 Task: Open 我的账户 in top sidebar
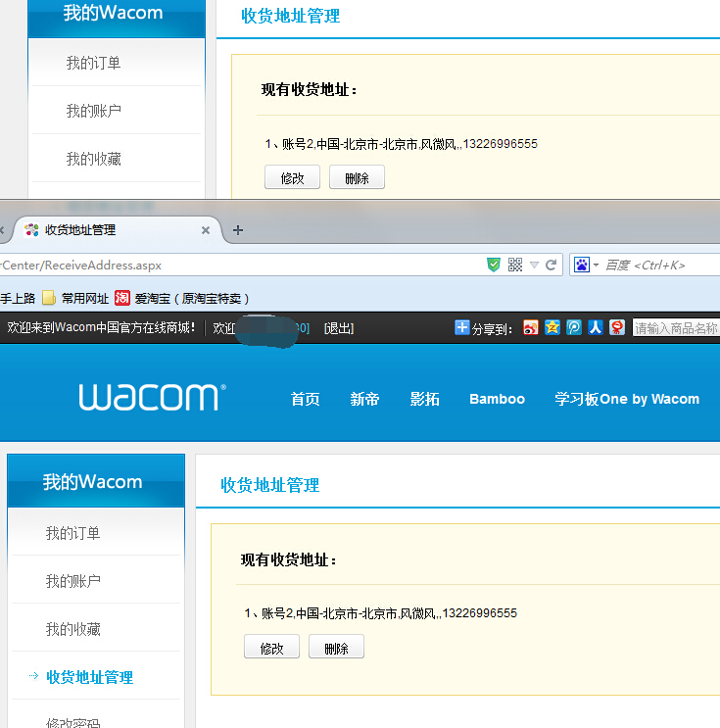pos(93,111)
